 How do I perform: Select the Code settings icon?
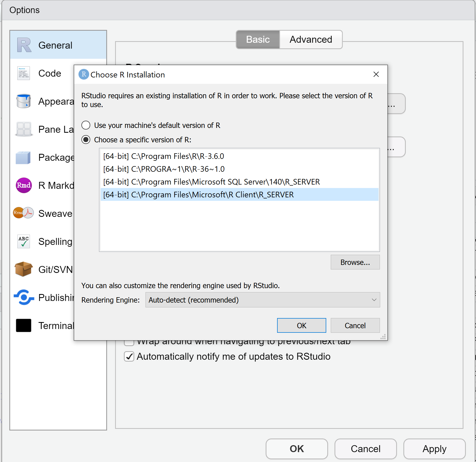click(23, 73)
